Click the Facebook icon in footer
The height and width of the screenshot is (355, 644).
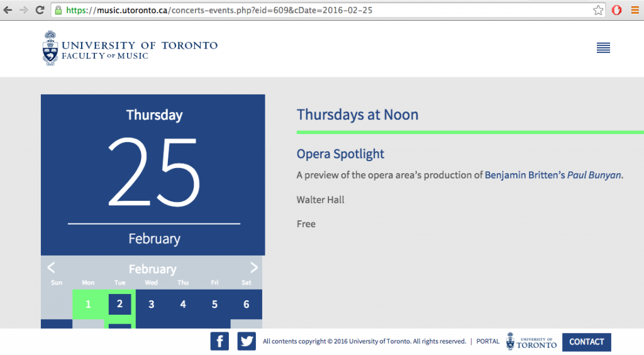219,342
